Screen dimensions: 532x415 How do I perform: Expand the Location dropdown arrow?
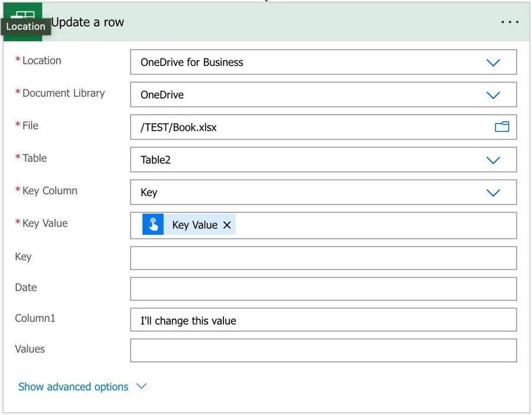pos(493,63)
